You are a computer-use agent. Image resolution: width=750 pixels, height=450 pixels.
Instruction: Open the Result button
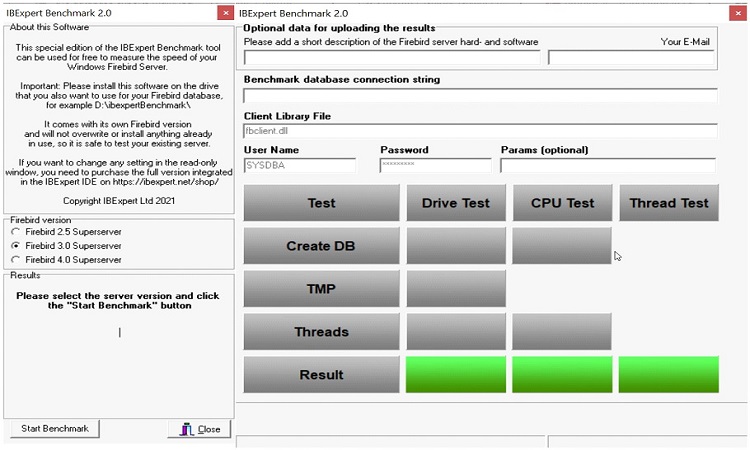(321, 375)
